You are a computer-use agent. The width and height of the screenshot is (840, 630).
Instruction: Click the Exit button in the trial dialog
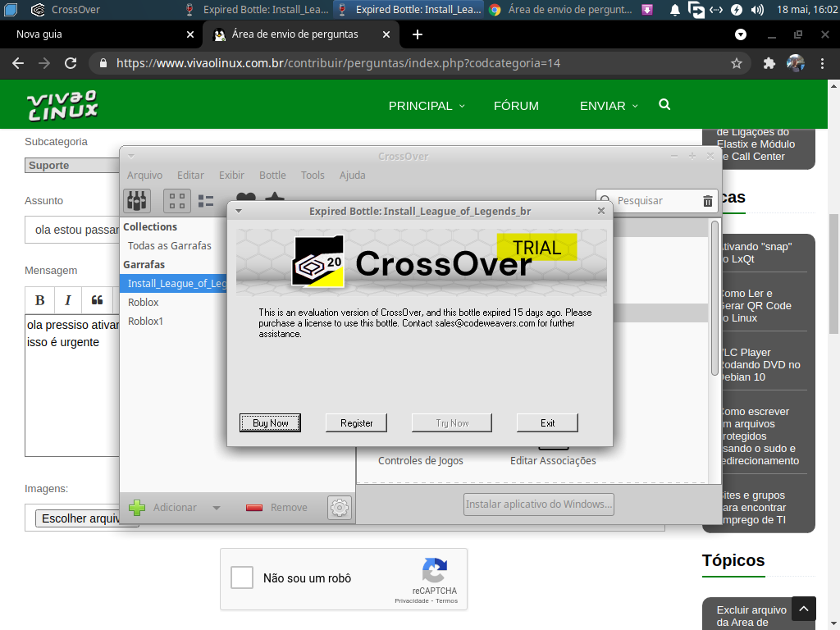click(x=547, y=422)
